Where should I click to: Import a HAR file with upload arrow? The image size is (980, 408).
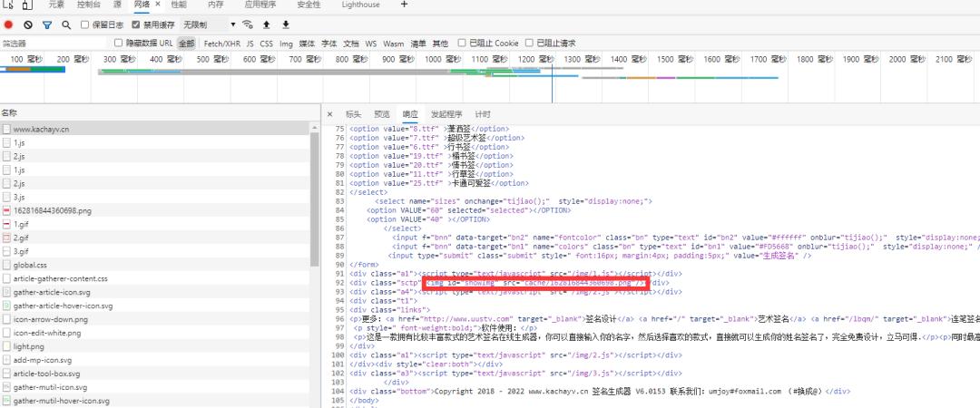coord(267,25)
